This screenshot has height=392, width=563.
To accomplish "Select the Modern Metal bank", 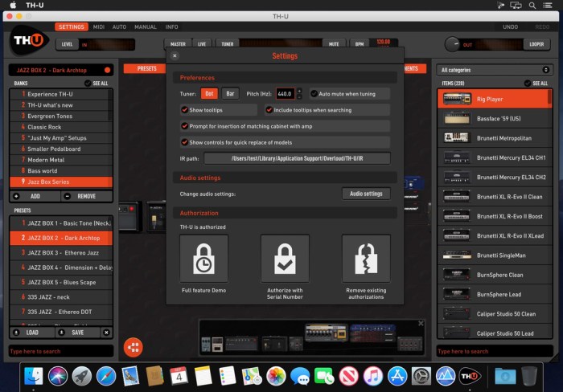I will click(61, 160).
